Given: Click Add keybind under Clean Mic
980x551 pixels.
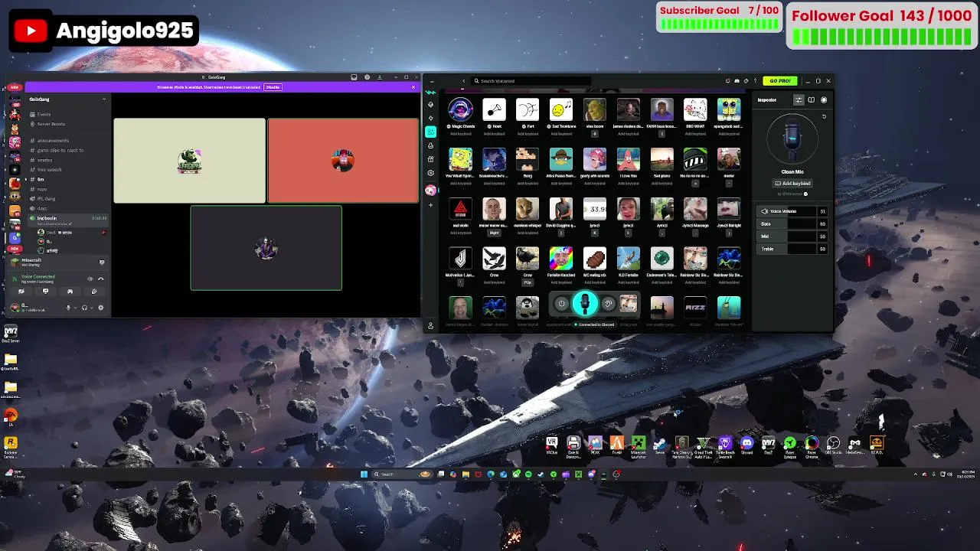Looking at the screenshot, I should pos(792,184).
